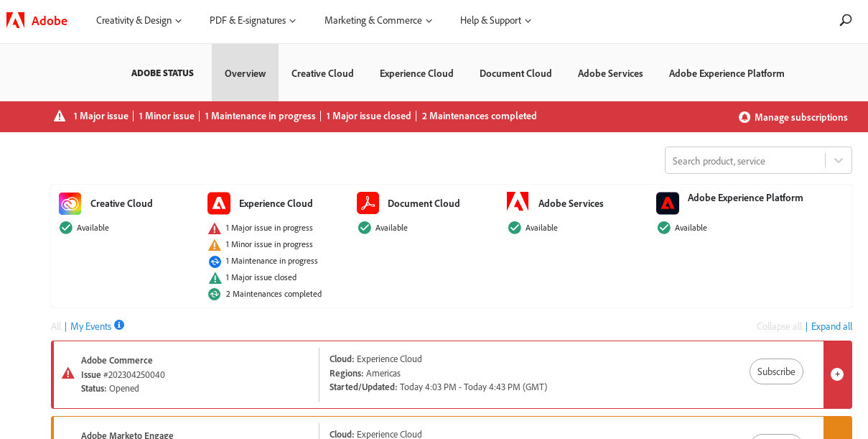
Task: Select the Overview tab
Action: tap(245, 73)
